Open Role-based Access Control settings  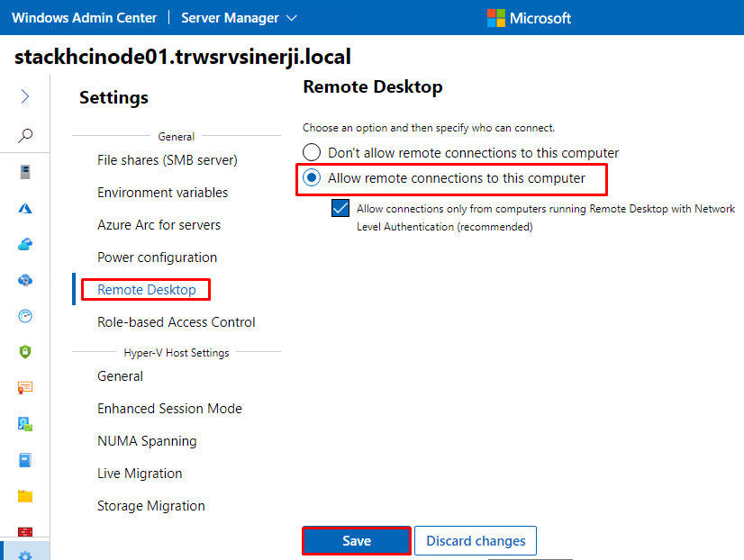click(176, 322)
